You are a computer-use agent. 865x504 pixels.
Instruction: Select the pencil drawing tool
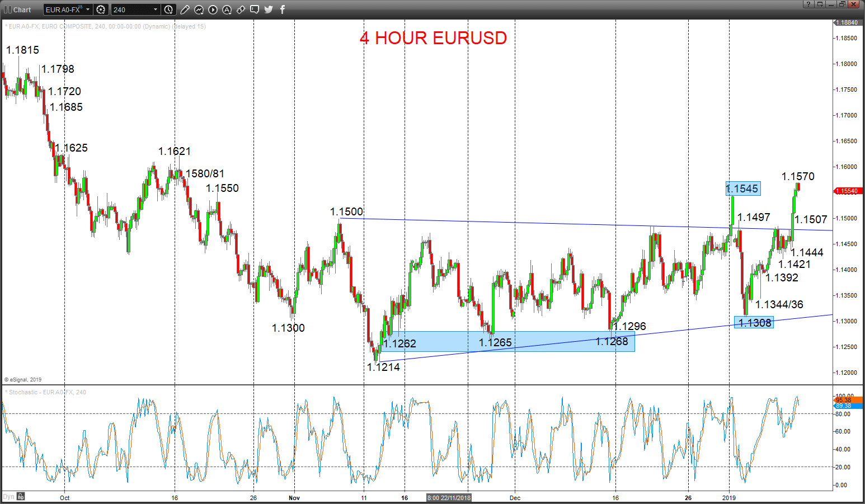(x=185, y=10)
